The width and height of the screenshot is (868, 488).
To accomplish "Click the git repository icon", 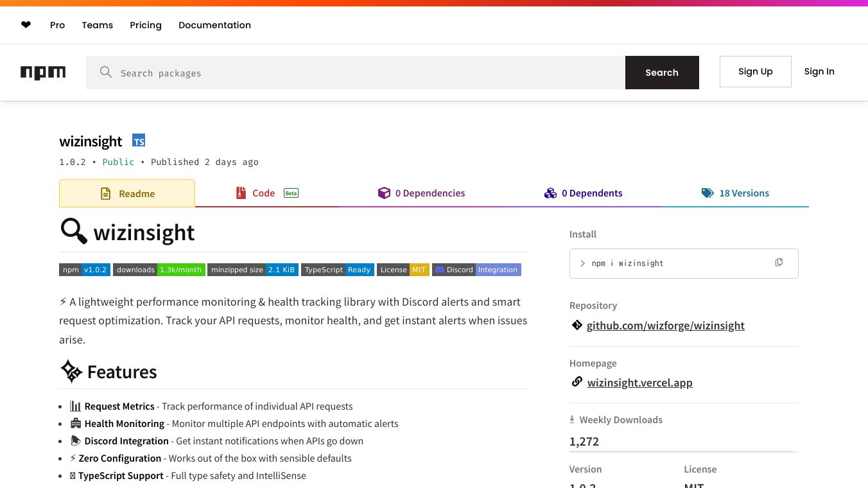I will (x=577, y=325).
